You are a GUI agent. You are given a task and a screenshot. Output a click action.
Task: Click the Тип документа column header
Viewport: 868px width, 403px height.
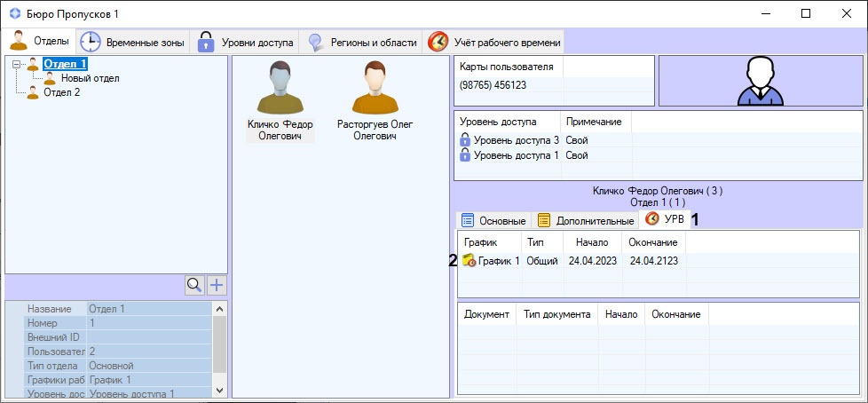(556, 314)
